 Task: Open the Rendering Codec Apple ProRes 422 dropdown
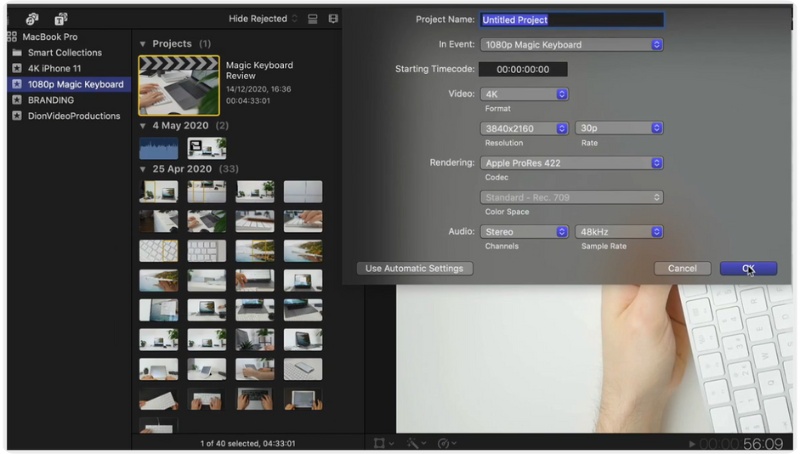pyautogui.click(x=571, y=163)
